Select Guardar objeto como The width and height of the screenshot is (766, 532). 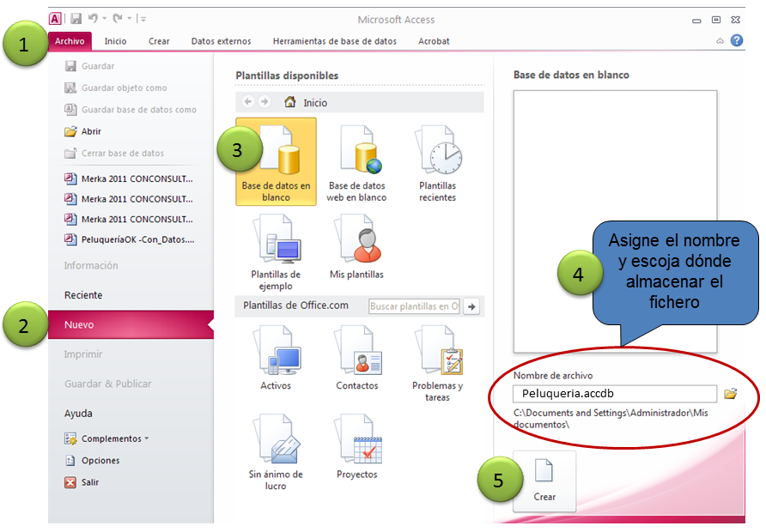116,88
